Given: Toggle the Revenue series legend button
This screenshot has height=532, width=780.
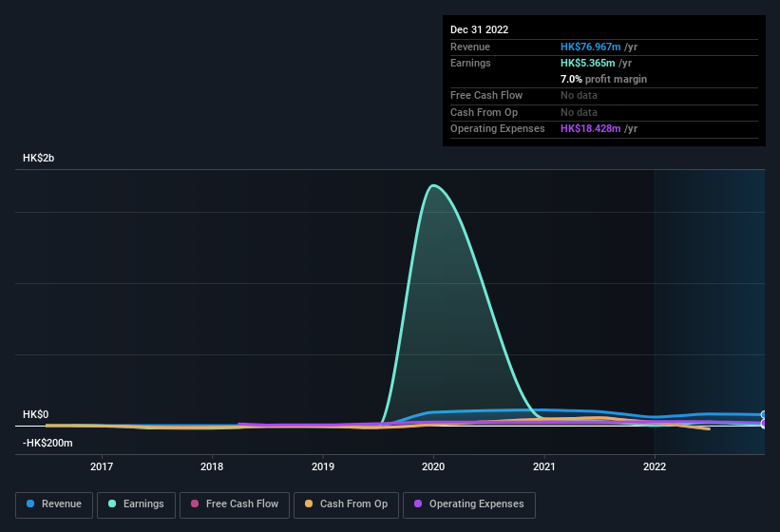Looking at the screenshot, I should click(x=54, y=504).
